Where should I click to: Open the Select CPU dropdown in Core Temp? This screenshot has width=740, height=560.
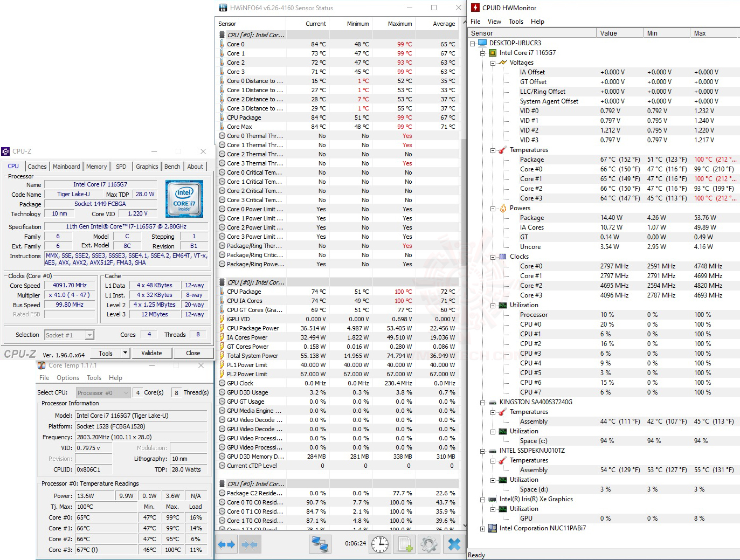click(103, 393)
